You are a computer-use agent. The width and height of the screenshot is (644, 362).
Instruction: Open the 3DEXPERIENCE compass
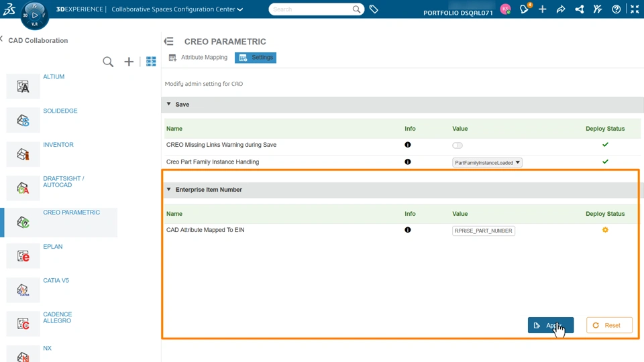(34, 15)
